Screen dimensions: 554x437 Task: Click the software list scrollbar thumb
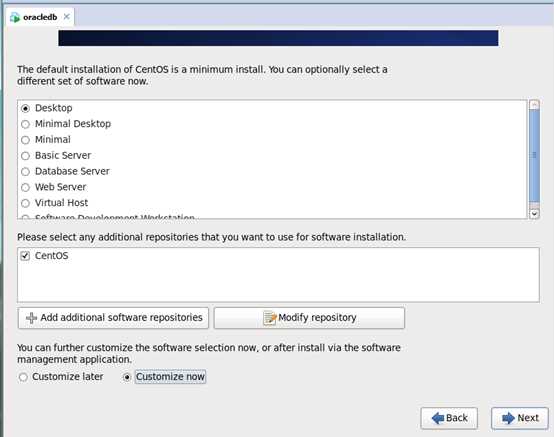coord(534,156)
